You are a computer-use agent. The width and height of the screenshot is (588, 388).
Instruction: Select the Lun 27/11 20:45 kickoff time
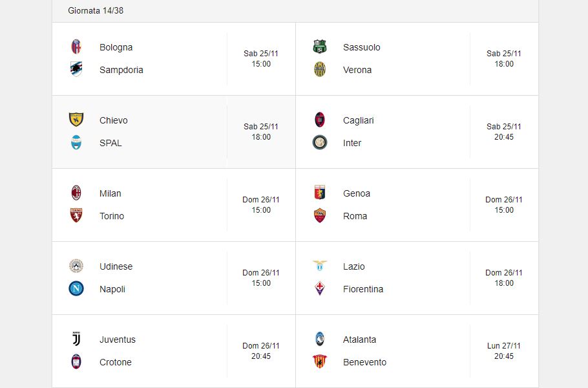tap(503, 351)
